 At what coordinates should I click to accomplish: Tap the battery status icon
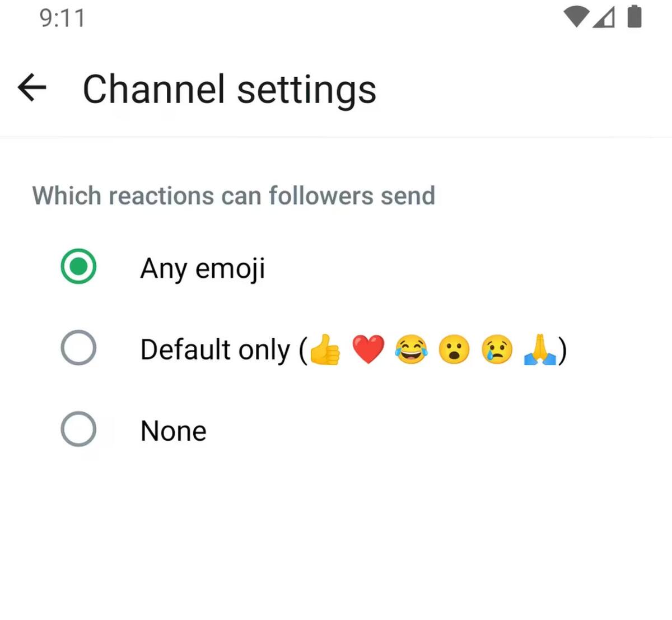(634, 16)
